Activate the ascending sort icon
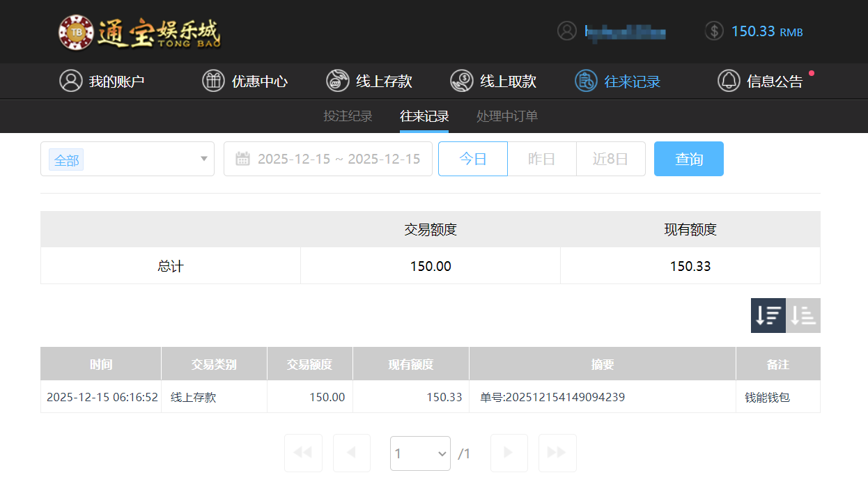868x482 pixels. 803,315
